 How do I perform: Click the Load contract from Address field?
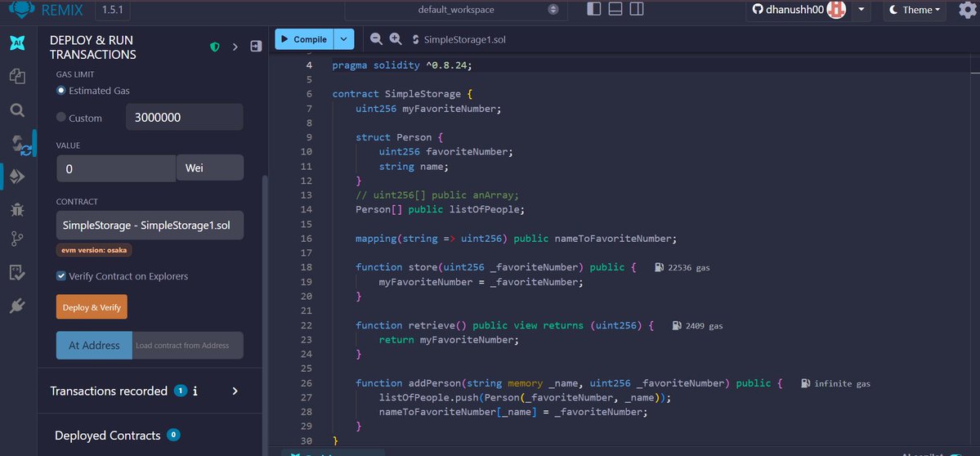pyautogui.click(x=187, y=346)
